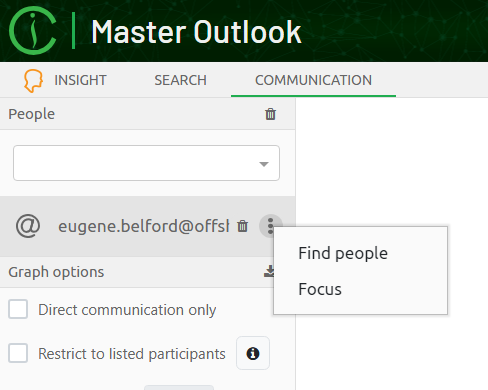
Task: Switch to the Search tab
Action: tap(180, 80)
